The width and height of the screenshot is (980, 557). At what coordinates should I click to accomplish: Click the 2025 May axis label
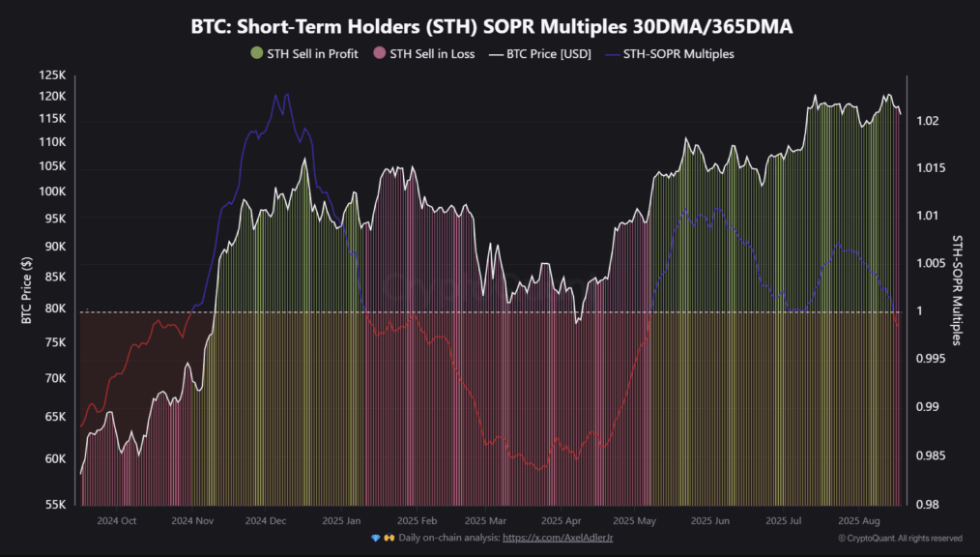(x=634, y=521)
